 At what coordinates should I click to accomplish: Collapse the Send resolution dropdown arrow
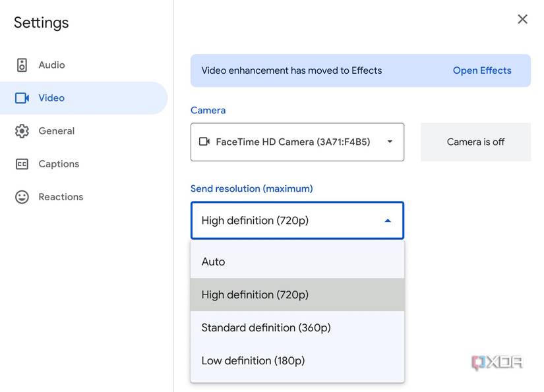pyautogui.click(x=388, y=221)
